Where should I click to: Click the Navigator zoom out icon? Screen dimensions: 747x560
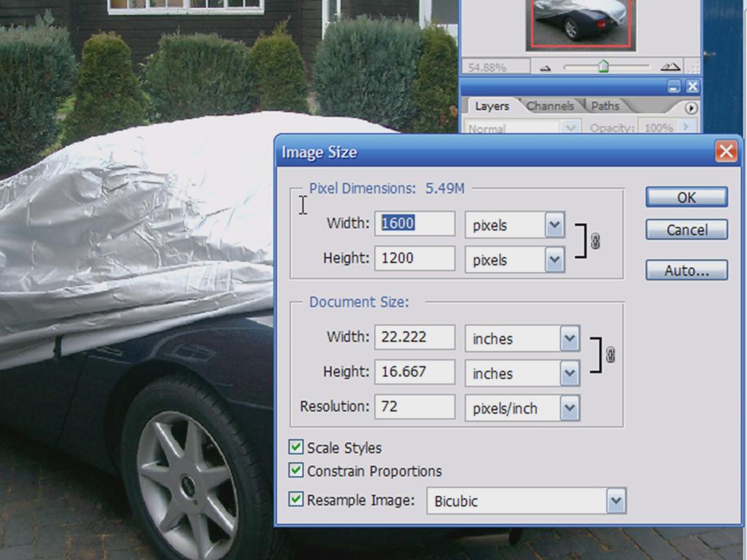[545, 68]
